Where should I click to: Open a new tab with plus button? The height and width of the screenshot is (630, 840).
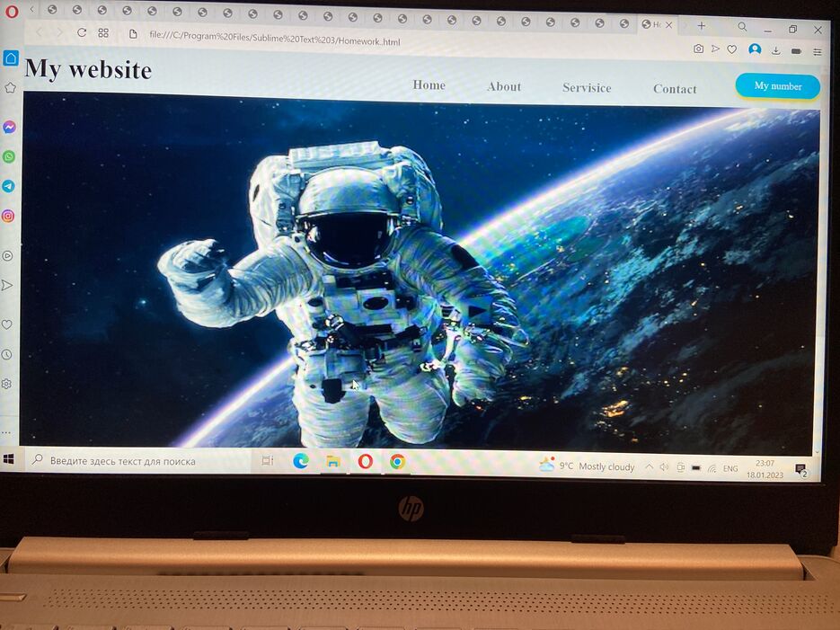[x=702, y=25]
